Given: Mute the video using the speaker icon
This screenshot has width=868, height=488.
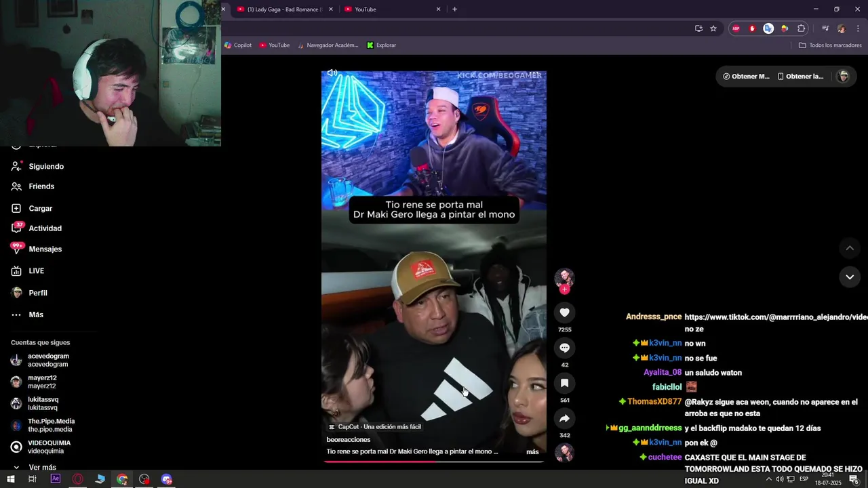Looking at the screenshot, I should tap(332, 73).
